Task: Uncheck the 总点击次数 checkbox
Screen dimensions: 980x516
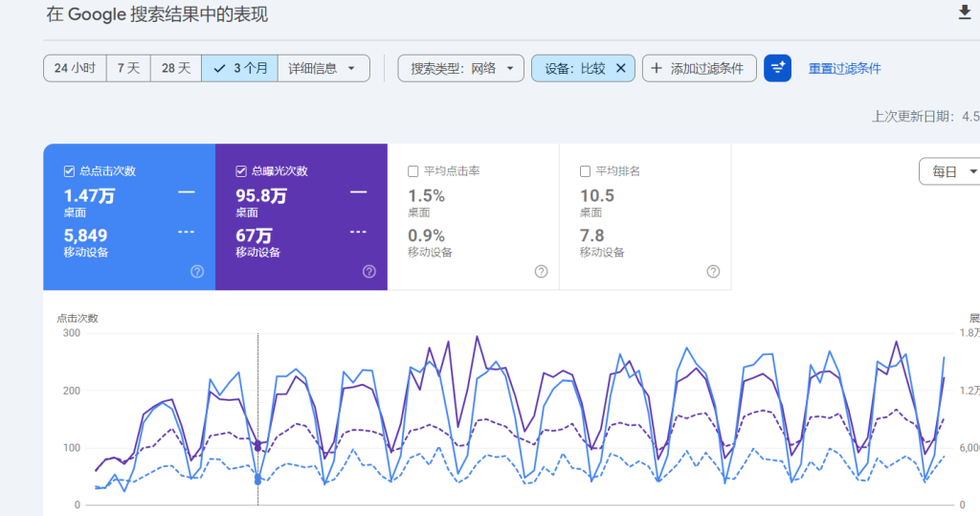Action: [69, 171]
